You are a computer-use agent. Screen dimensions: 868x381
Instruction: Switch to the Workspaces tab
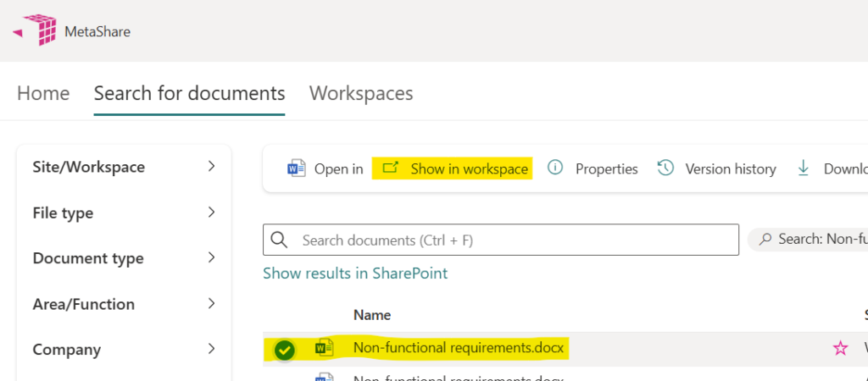coord(361,93)
